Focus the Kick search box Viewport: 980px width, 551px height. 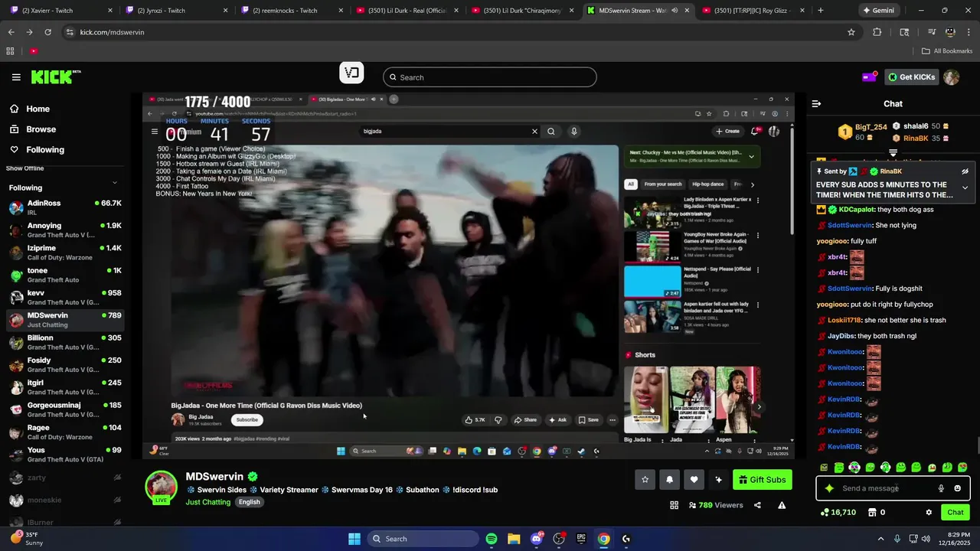coord(490,77)
